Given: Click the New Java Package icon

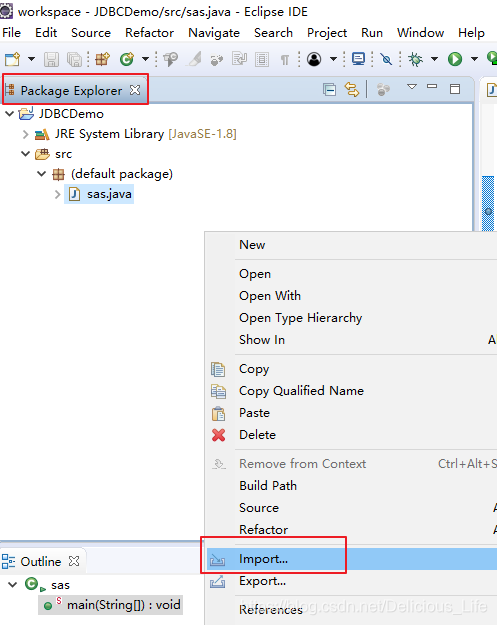Looking at the screenshot, I should pyautogui.click(x=102, y=59).
